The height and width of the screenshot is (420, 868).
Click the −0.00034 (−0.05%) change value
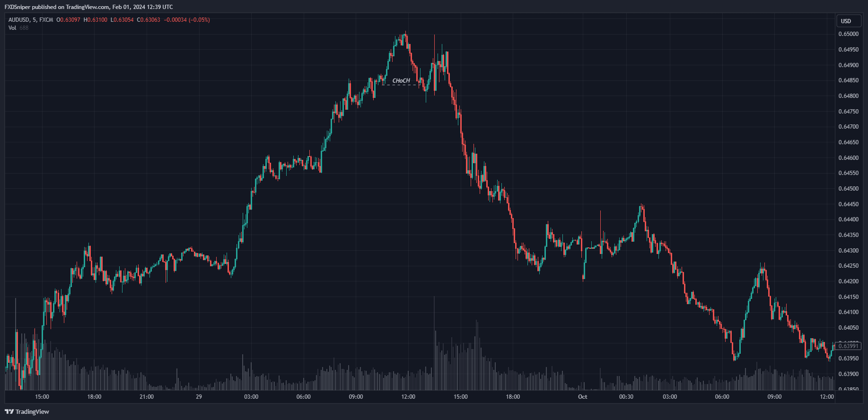point(187,20)
